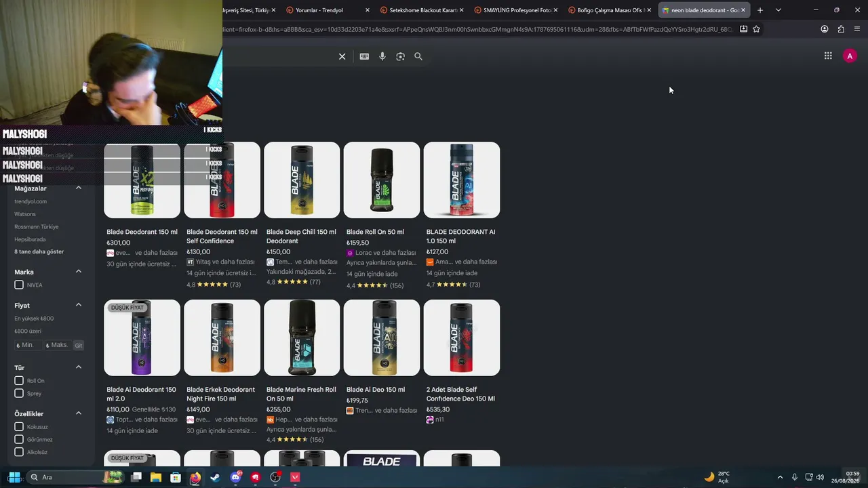
Task: Show hidden system tray icons
Action: (x=780, y=477)
